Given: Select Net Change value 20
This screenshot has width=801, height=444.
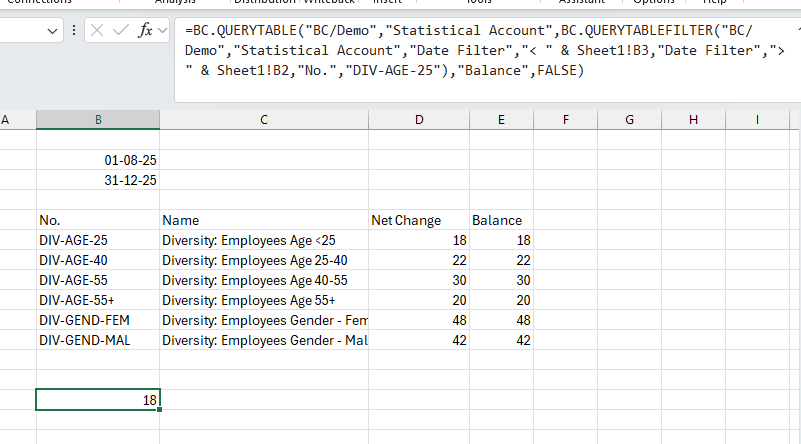Looking at the screenshot, I should pyautogui.click(x=419, y=300).
